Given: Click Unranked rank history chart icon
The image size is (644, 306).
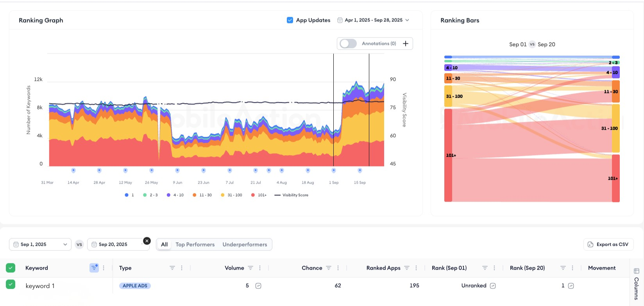Looking at the screenshot, I should [493, 286].
